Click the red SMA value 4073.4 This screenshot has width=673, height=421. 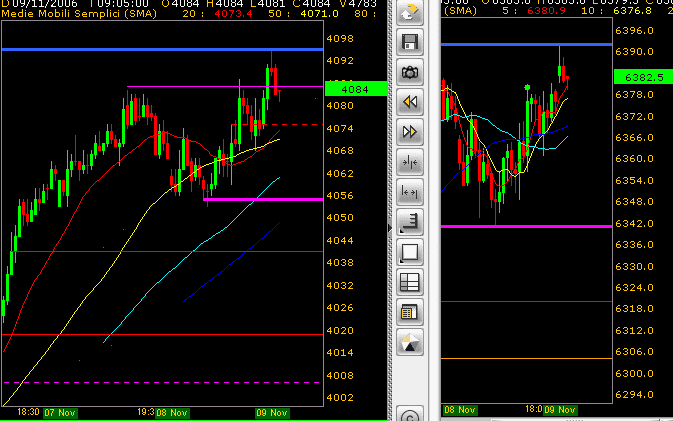point(233,14)
